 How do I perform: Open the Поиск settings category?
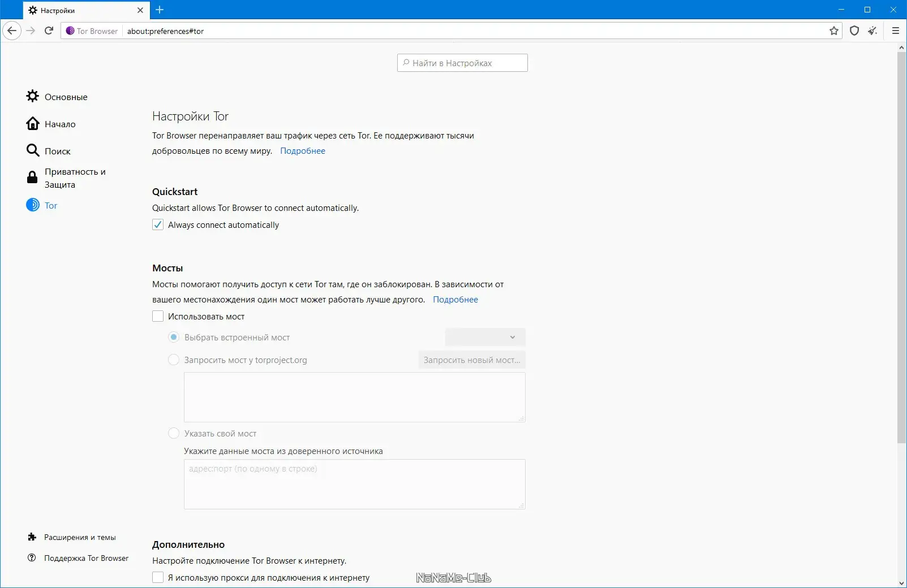pos(48,151)
